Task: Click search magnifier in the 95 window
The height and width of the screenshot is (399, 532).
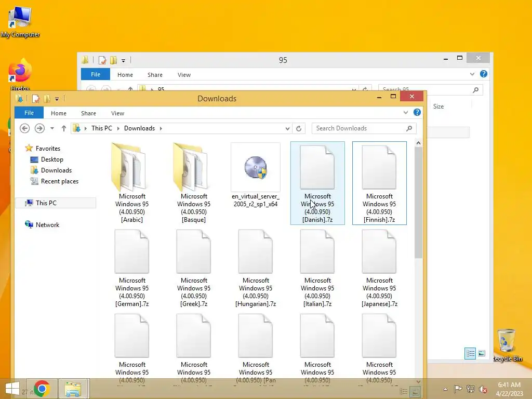Action: click(476, 89)
